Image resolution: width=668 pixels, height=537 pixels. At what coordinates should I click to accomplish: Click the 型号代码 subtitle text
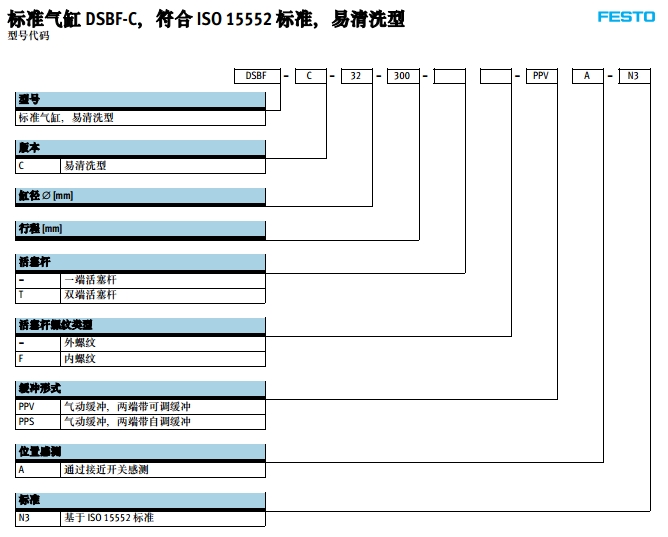(28, 36)
